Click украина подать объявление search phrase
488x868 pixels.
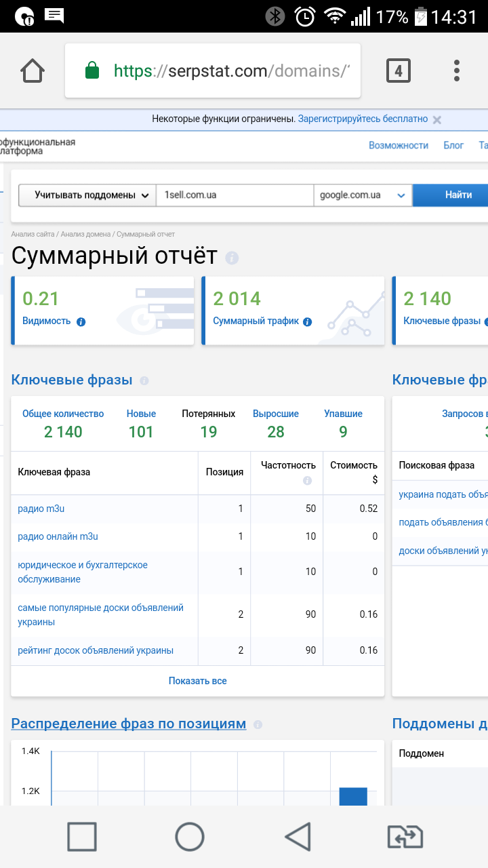click(443, 494)
